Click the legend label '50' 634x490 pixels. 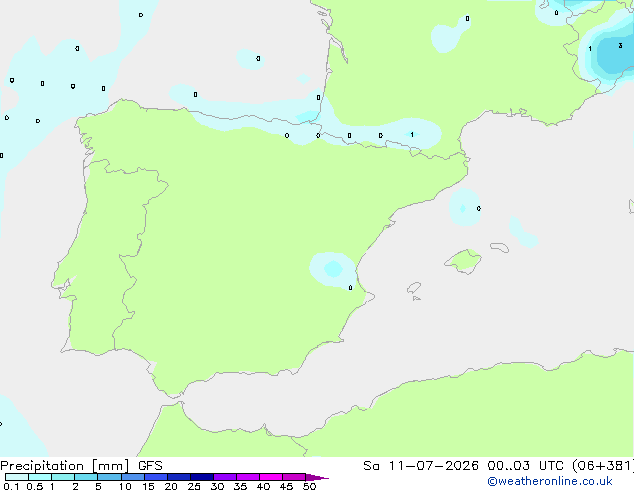[x=309, y=486]
